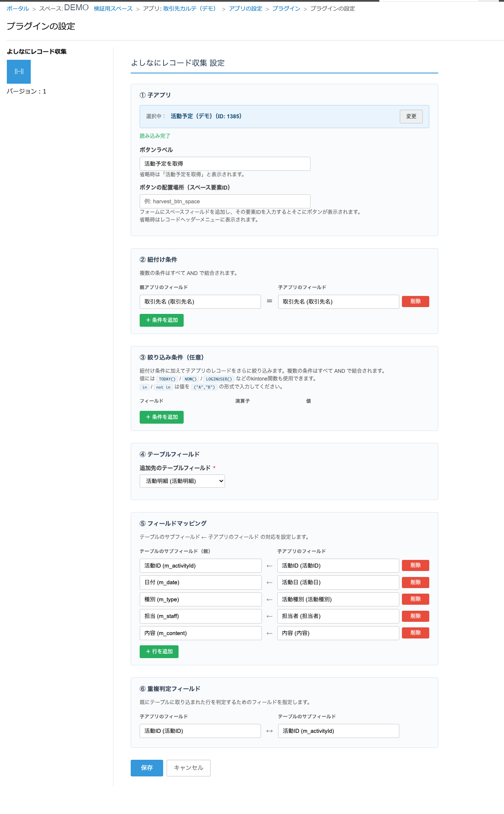504x814 pixels.
Task: Open duplicate-check subfield 活動ID (m_activityId) selector
Action: pyautogui.click(x=339, y=731)
